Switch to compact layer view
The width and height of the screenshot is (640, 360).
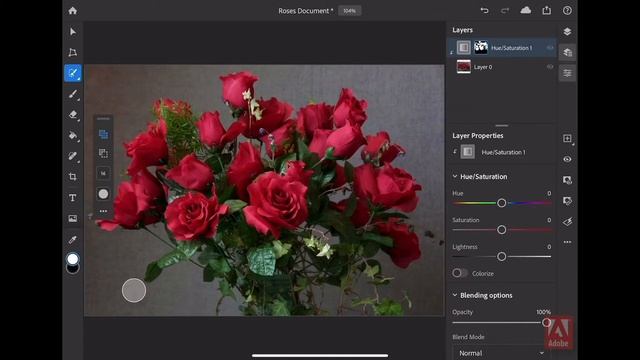click(567, 31)
